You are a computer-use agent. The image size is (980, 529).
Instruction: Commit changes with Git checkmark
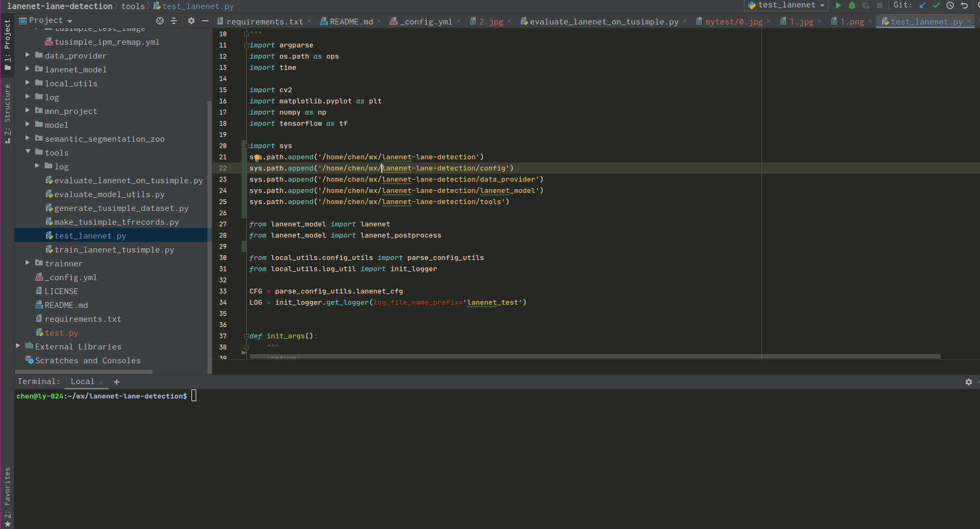click(936, 5)
